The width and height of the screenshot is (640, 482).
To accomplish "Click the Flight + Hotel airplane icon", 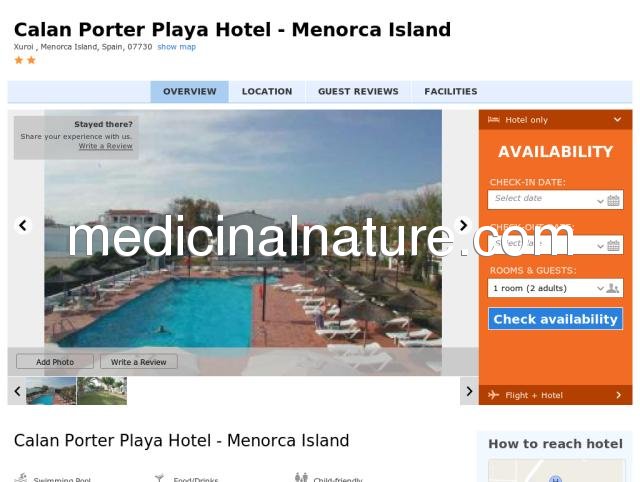I will tap(493, 395).
